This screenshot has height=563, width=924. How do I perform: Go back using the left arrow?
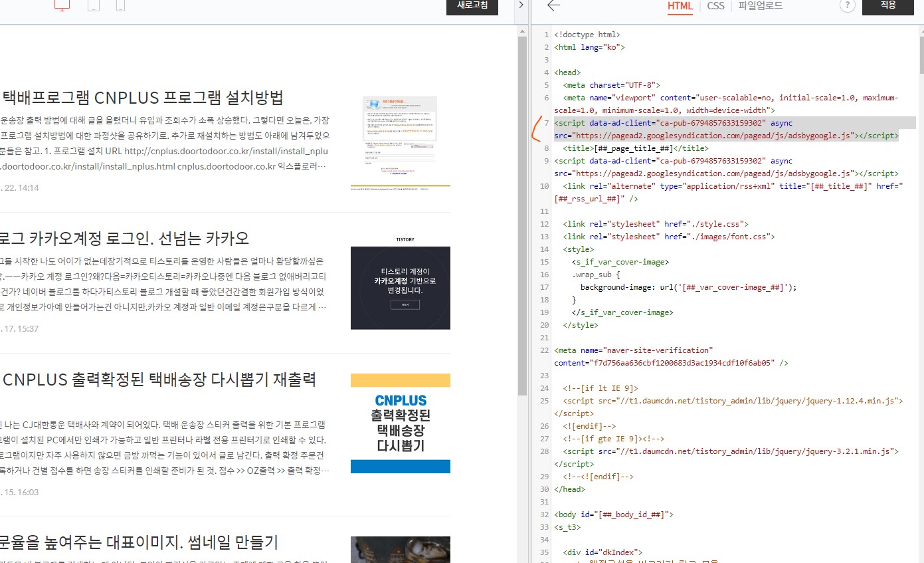click(x=553, y=5)
